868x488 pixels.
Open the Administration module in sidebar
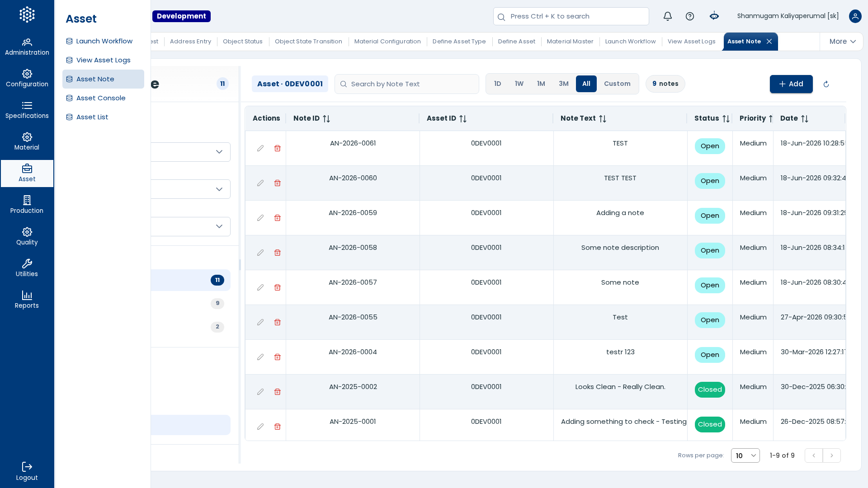tap(27, 47)
